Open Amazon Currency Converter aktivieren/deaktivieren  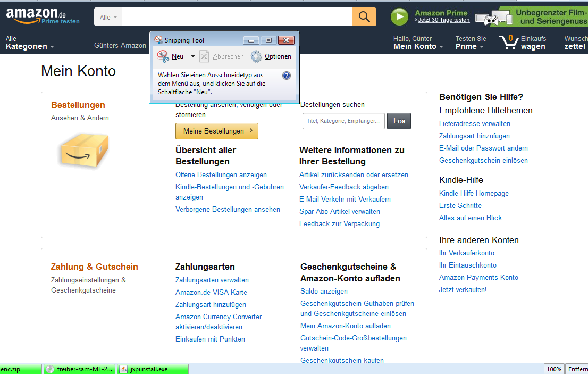coord(219,322)
